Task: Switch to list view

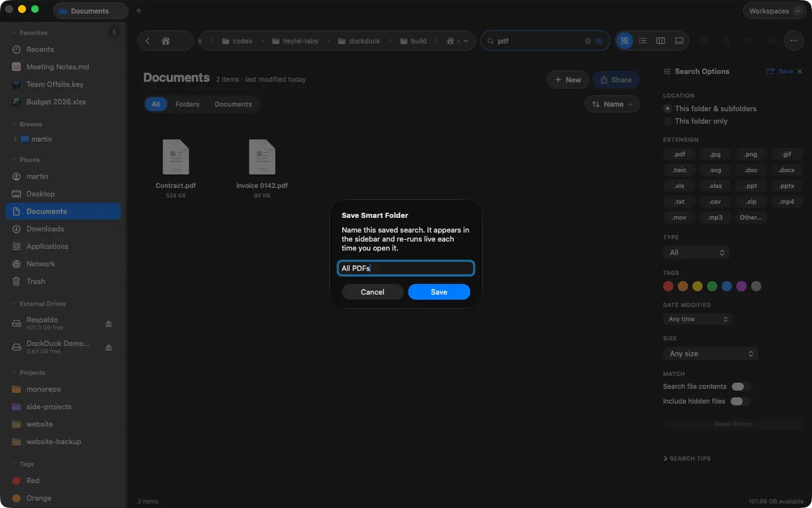Action: [x=643, y=41]
